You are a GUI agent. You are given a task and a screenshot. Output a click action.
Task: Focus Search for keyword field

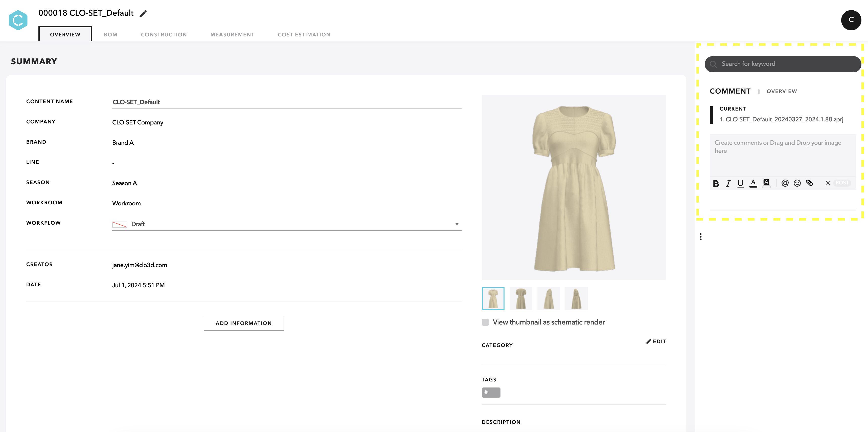pyautogui.click(x=783, y=64)
